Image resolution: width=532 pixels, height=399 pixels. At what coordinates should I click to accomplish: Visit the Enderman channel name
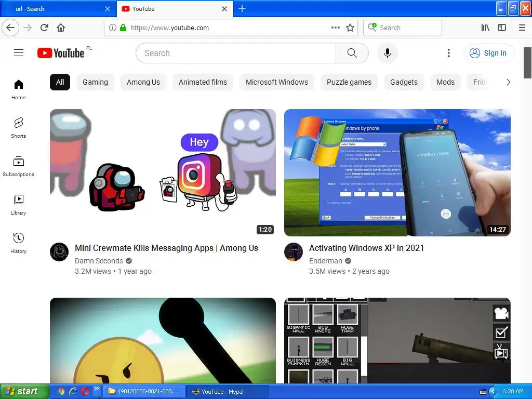point(326,261)
